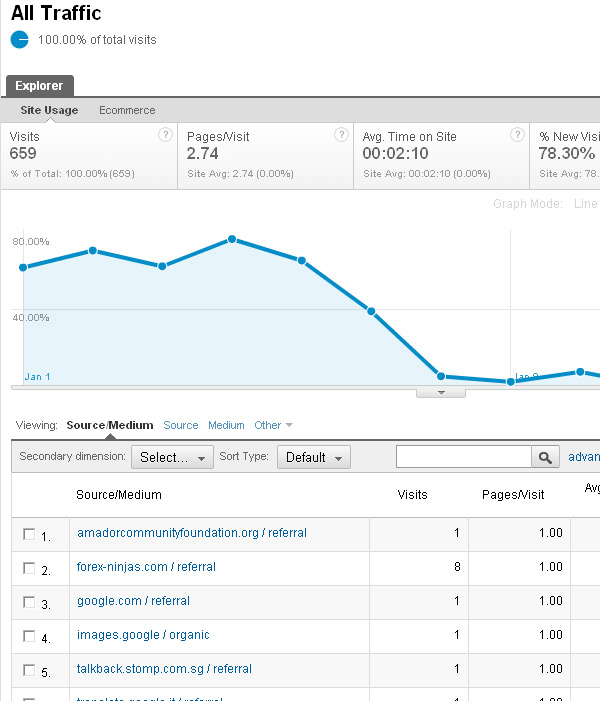The width and height of the screenshot is (600, 701).
Task: Open amadorcommunityfoundation.org / referral link
Action: [192, 533]
